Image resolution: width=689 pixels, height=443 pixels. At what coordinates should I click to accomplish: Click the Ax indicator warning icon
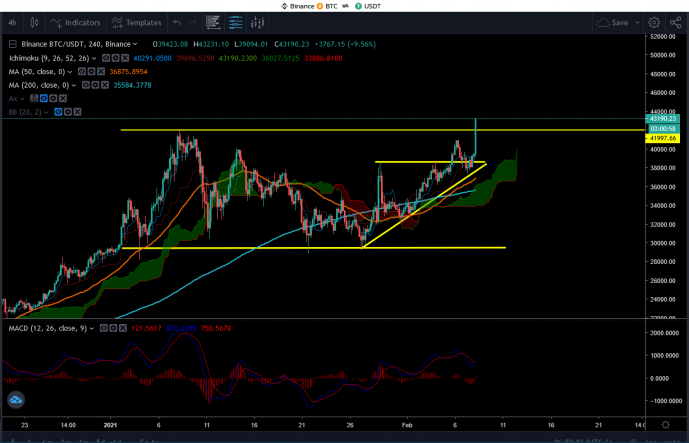point(34,98)
